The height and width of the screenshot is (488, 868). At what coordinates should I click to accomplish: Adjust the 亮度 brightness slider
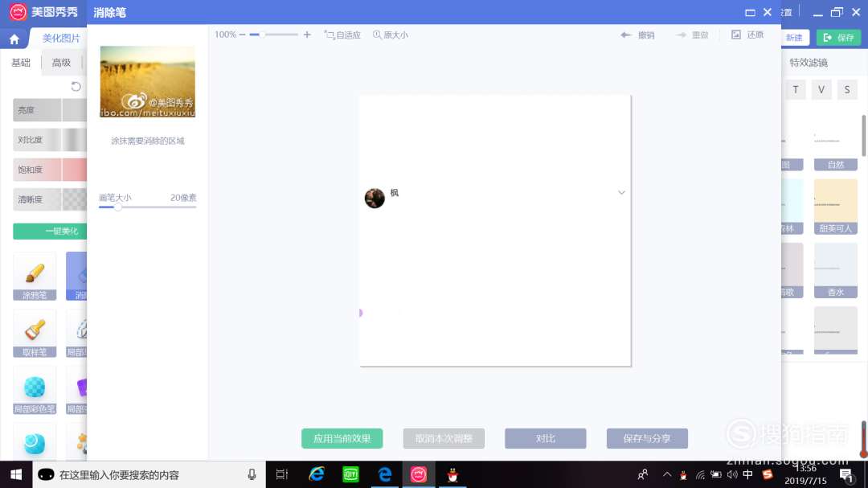(50, 110)
